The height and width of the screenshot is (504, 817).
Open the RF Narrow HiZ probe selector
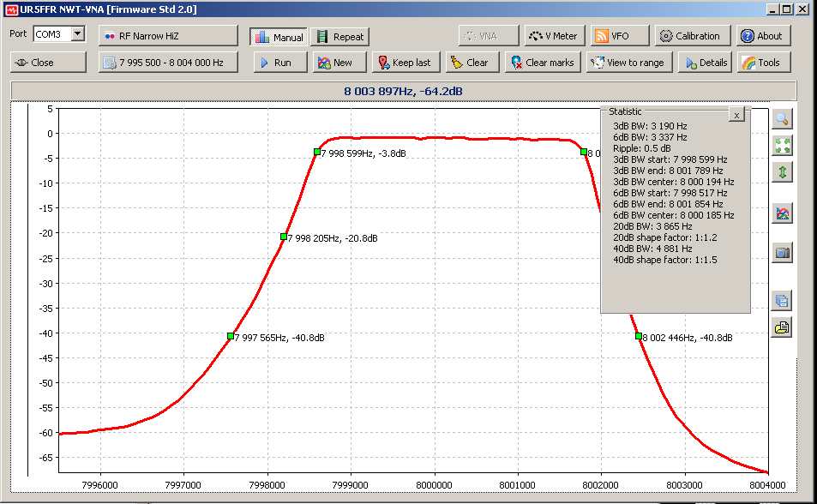(168, 36)
